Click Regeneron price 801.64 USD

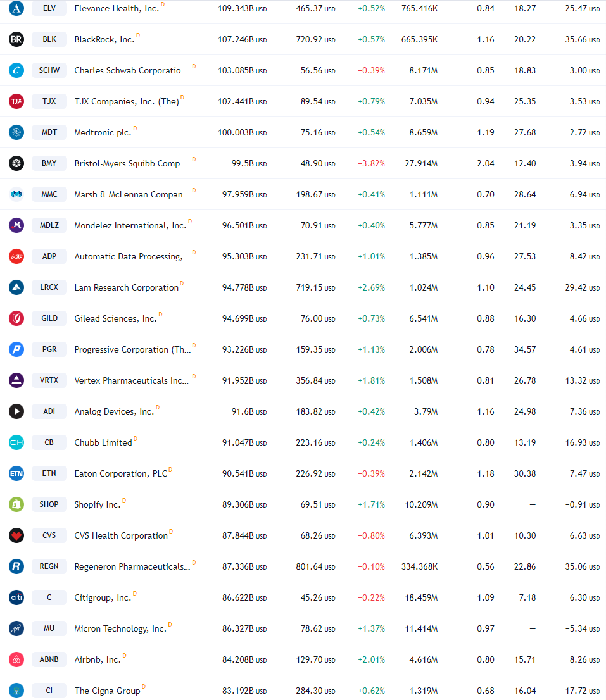pos(315,567)
